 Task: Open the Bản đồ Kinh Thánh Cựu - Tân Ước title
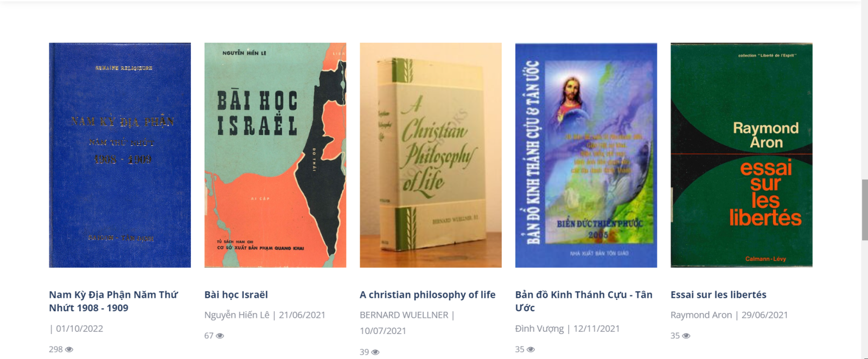click(x=584, y=302)
